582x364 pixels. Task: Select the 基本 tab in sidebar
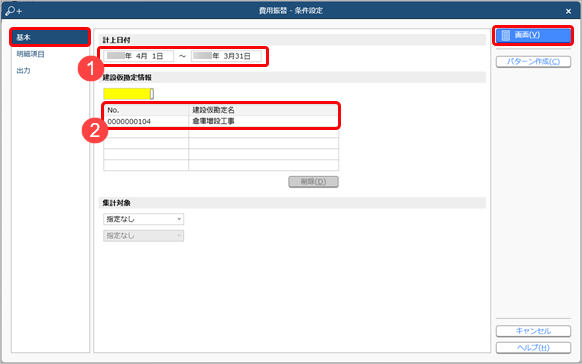click(50, 37)
